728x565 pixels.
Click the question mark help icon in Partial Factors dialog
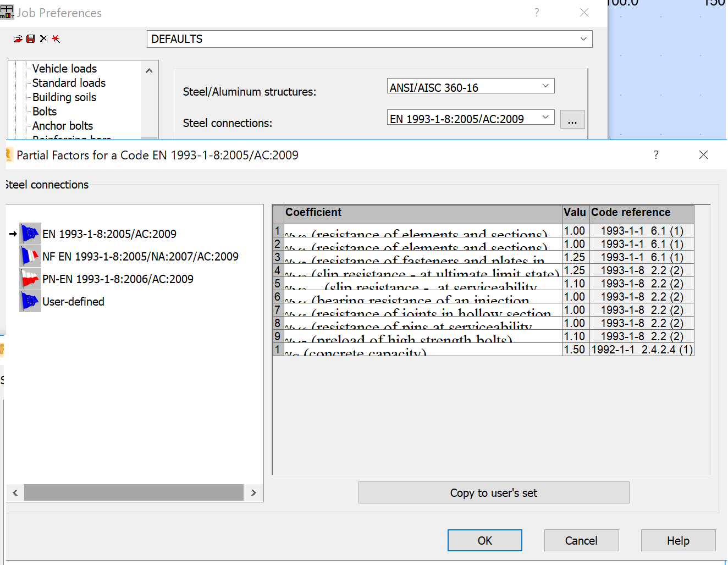tap(656, 155)
